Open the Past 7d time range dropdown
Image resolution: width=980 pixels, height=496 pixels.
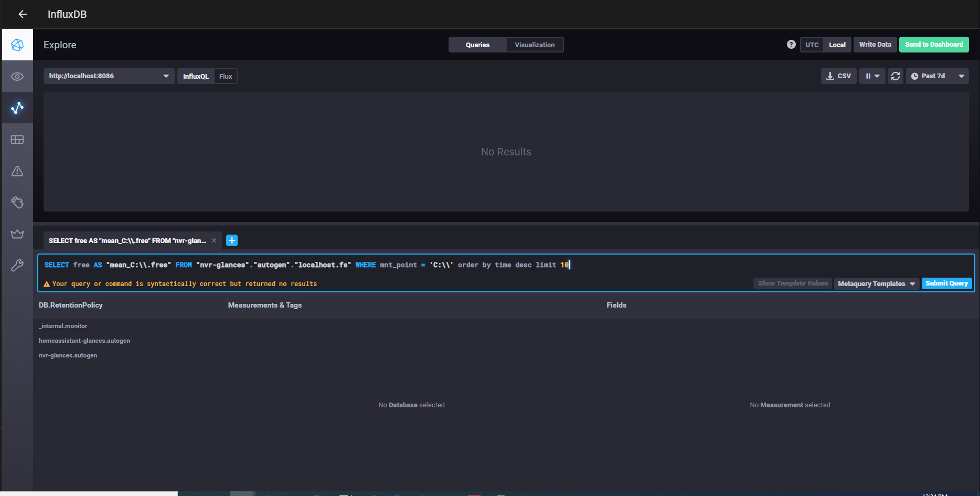pos(938,76)
